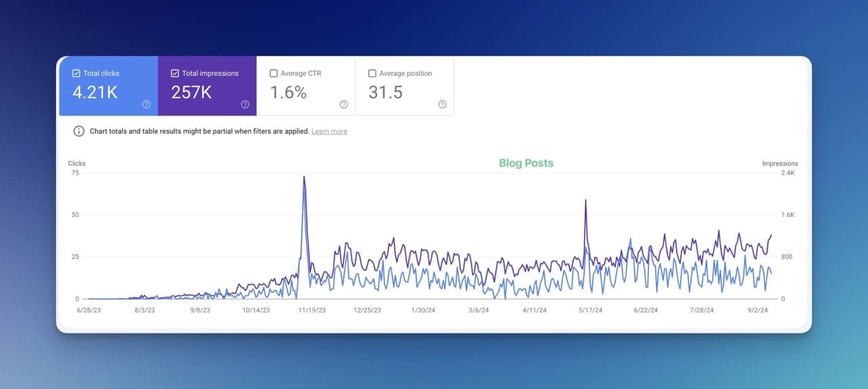
Task: Uncheck the Total clicks checkbox
Action: 76,73
